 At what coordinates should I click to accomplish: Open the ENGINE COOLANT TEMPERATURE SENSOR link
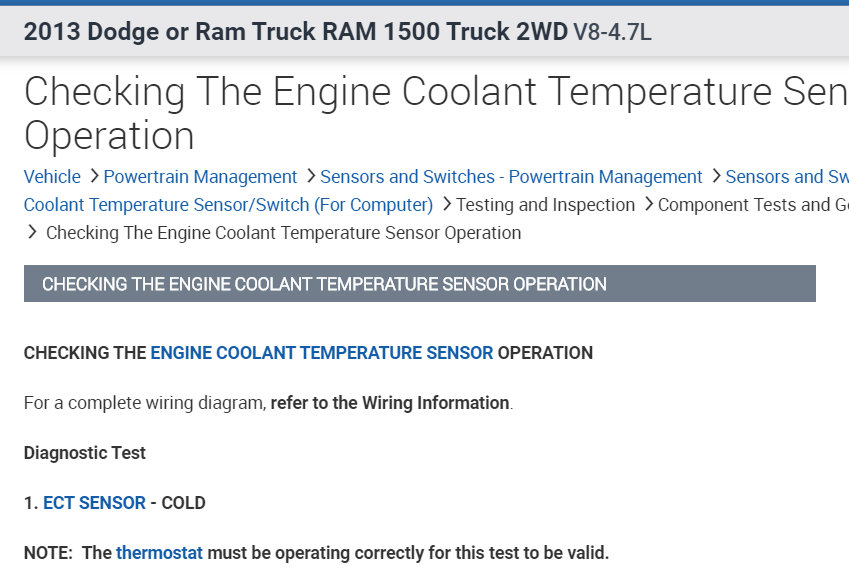pos(321,353)
